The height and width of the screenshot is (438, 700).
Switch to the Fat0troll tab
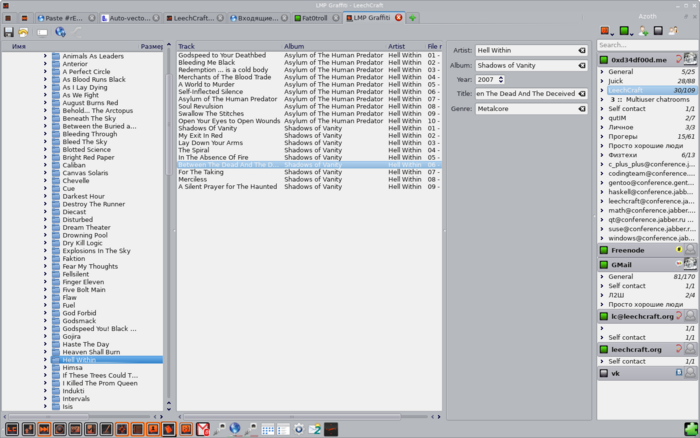(x=316, y=18)
